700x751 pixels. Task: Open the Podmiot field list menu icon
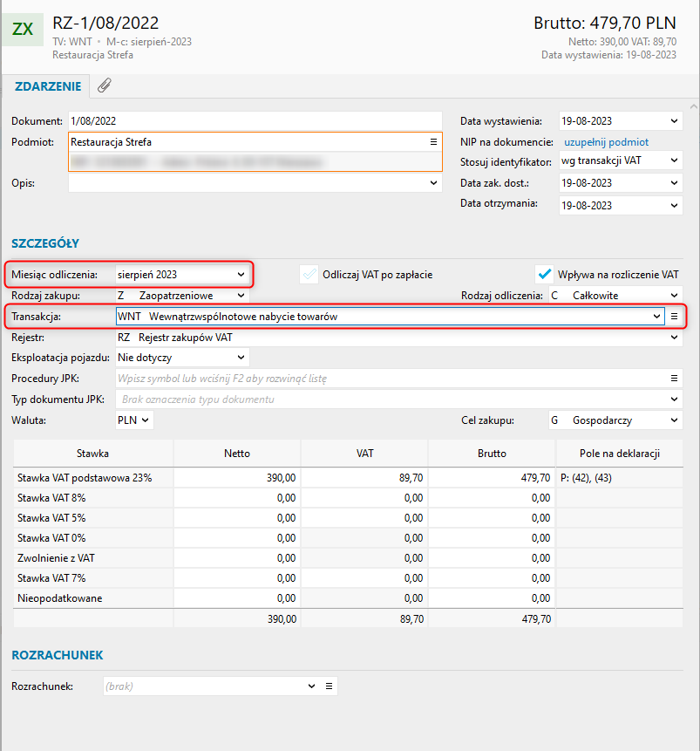(x=433, y=141)
